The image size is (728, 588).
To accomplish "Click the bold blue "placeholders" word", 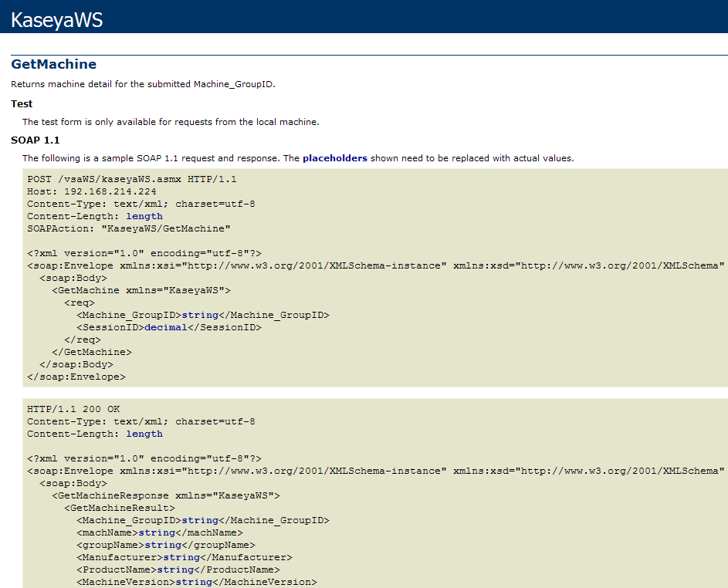I will click(334, 158).
